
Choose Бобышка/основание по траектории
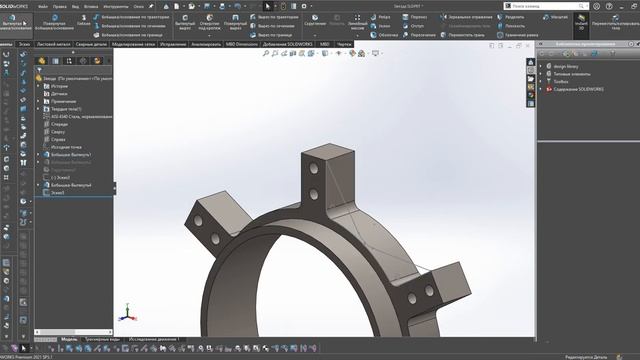point(131,17)
